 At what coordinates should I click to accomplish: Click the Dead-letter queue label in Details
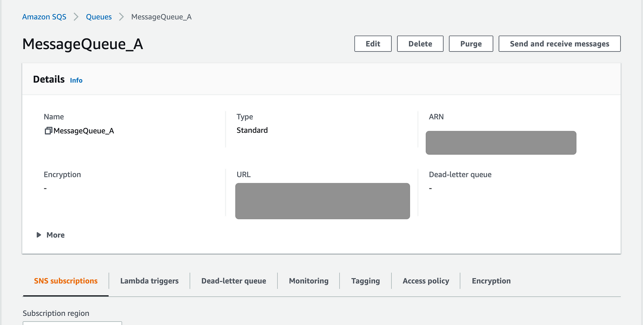click(460, 174)
